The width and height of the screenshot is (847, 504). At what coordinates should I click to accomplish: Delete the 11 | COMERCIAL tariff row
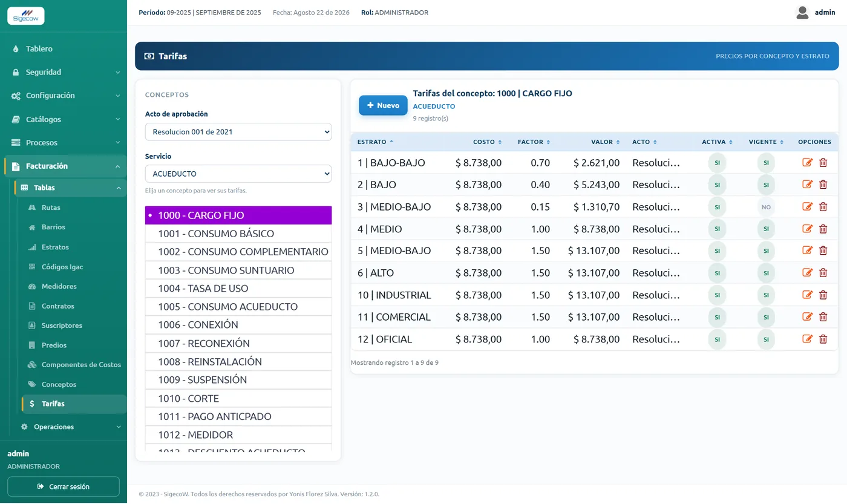(823, 316)
